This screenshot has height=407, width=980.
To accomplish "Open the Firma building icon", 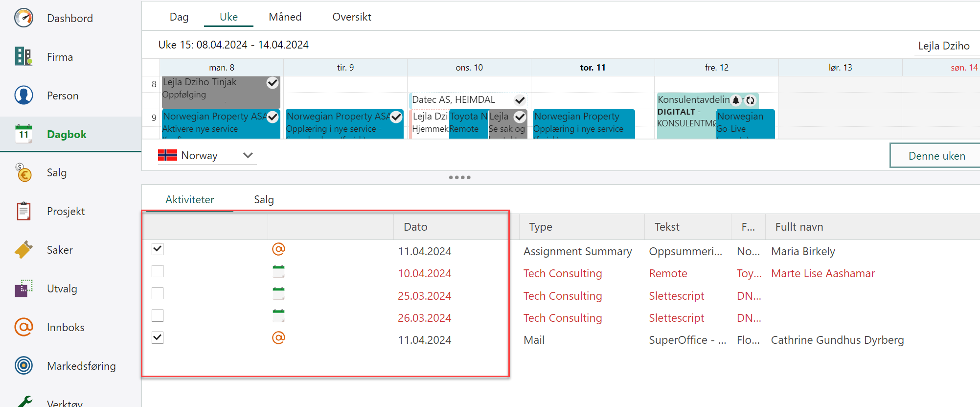I will point(23,57).
